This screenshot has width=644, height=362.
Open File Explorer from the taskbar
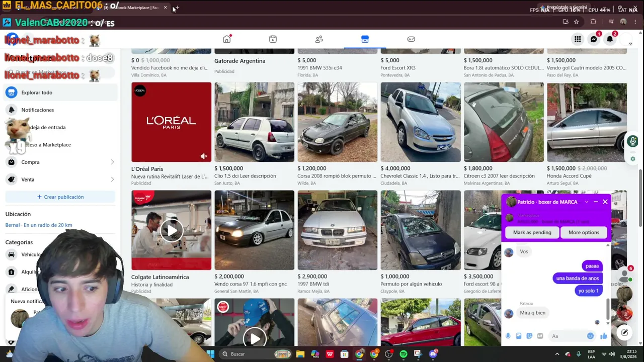(x=300, y=354)
